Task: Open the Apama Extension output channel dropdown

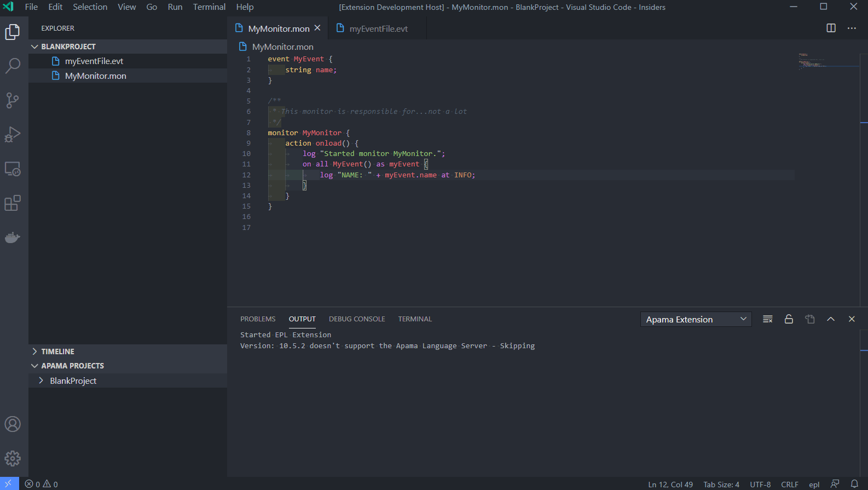Action: (696, 319)
